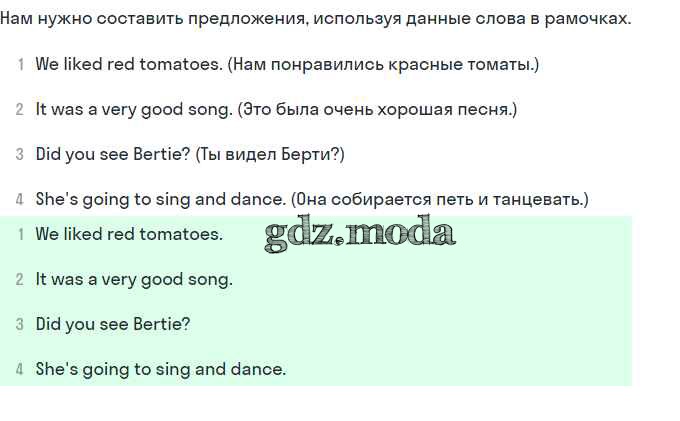Click "She's going to sing and dance." in the green box

point(160,369)
